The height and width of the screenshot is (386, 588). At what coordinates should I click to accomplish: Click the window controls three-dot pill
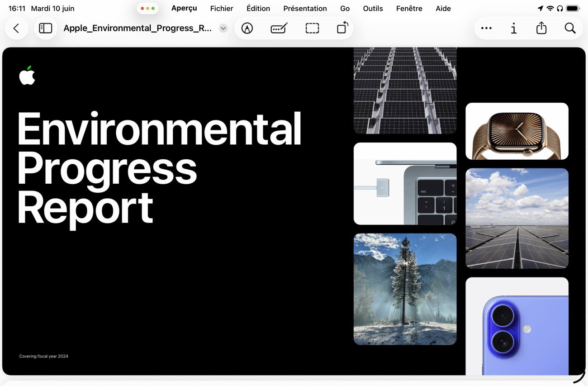tap(147, 9)
